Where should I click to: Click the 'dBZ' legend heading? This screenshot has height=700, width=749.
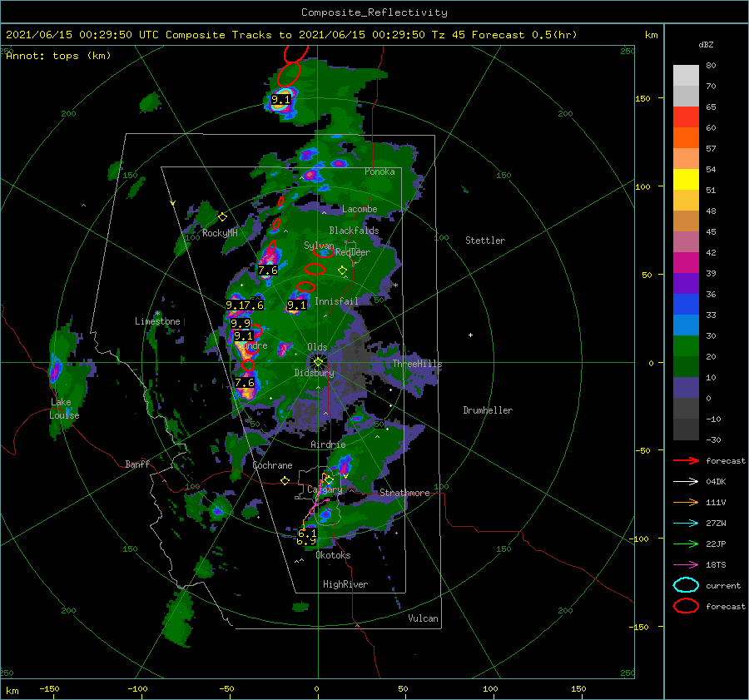tap(706, 44)
